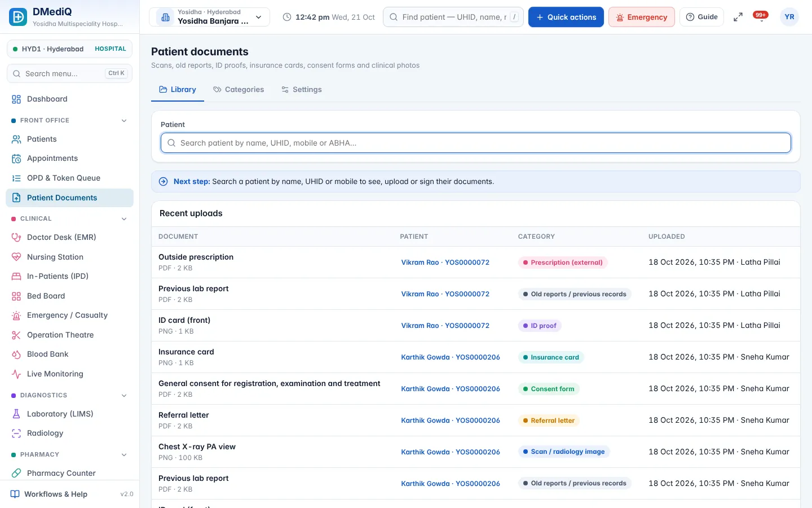Click the Find patient UHID search box
This screenshot has width=812, height=508.
coord(453,17)
